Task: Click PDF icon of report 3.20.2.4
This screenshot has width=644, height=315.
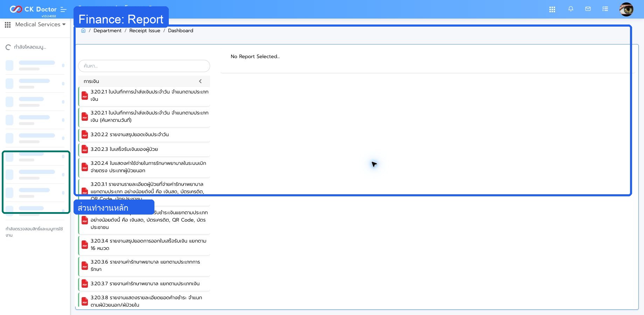Action: pos(85,167)
